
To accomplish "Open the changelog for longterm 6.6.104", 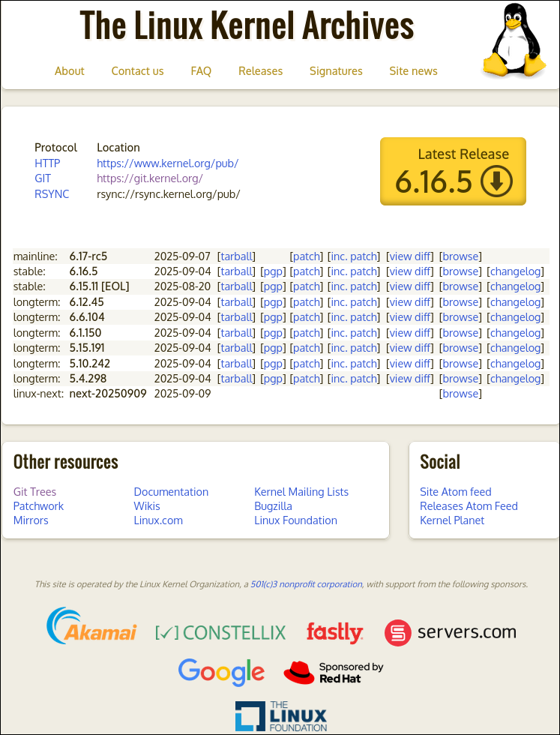I will click(x=516, y=317).
